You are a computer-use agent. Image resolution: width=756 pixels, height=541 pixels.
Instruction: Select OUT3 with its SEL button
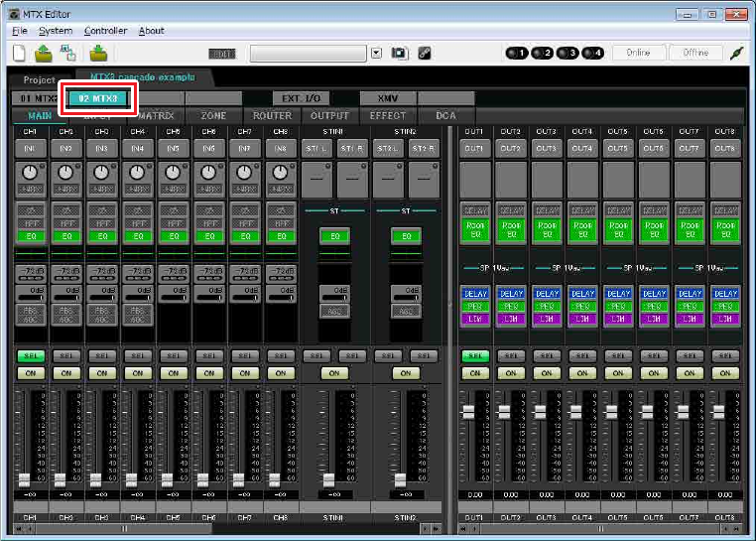tap(547, 356)
